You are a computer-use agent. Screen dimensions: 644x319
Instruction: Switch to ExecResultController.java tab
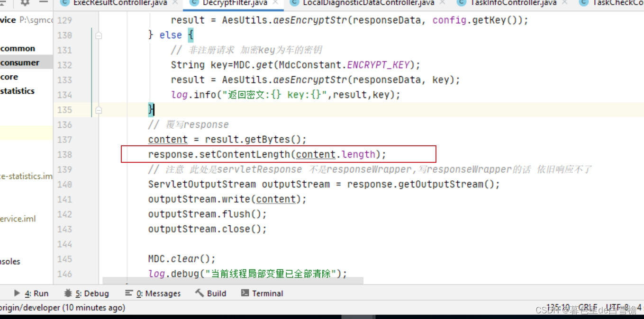pos(120,3)
